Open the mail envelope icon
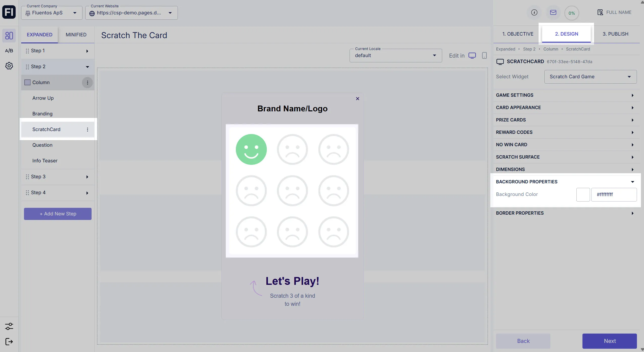The width and height of the screenshot is (644, 352). click(553, 12)
